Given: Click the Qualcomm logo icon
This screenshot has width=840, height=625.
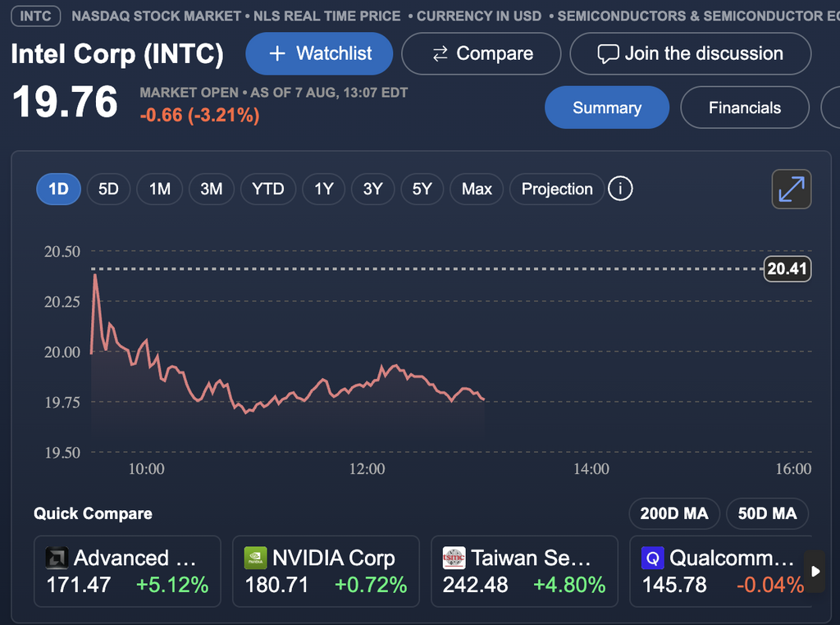Looking at the screenshot, I should click(652, 558).
